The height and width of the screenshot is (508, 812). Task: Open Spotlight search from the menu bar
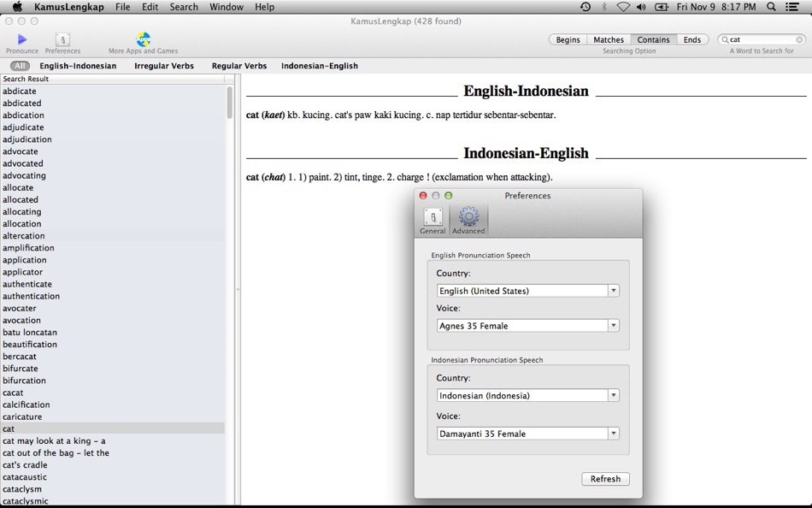click(770, 7)
